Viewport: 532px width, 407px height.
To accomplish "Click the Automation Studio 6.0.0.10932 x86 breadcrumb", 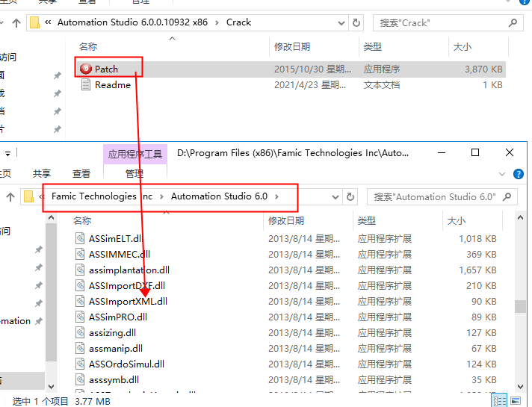I will [x=132, y=22].
